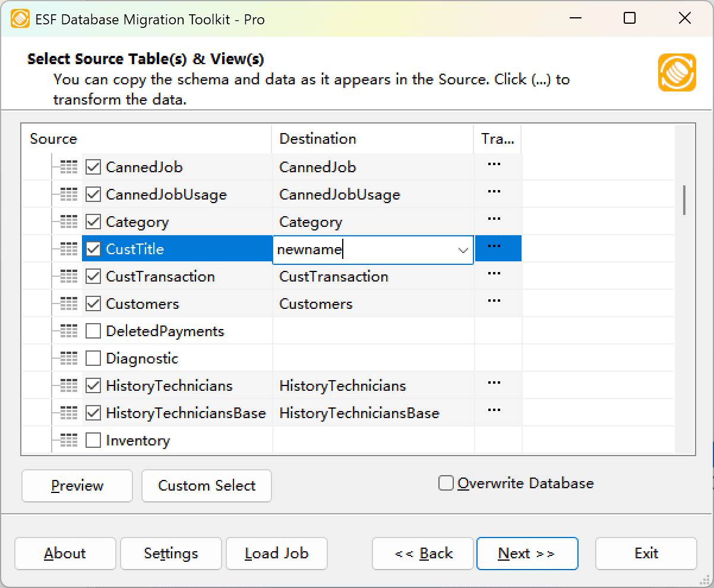
Task: Click the Source column header
Action: [53, 139]
